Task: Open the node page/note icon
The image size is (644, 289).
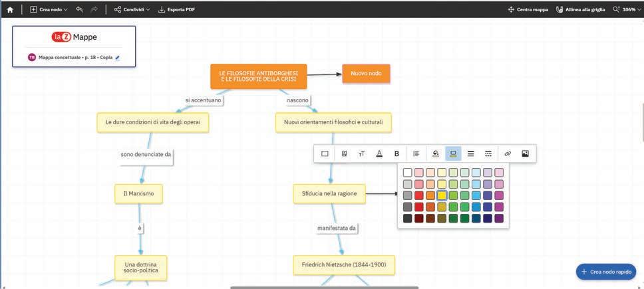Action: pos(344,153)
